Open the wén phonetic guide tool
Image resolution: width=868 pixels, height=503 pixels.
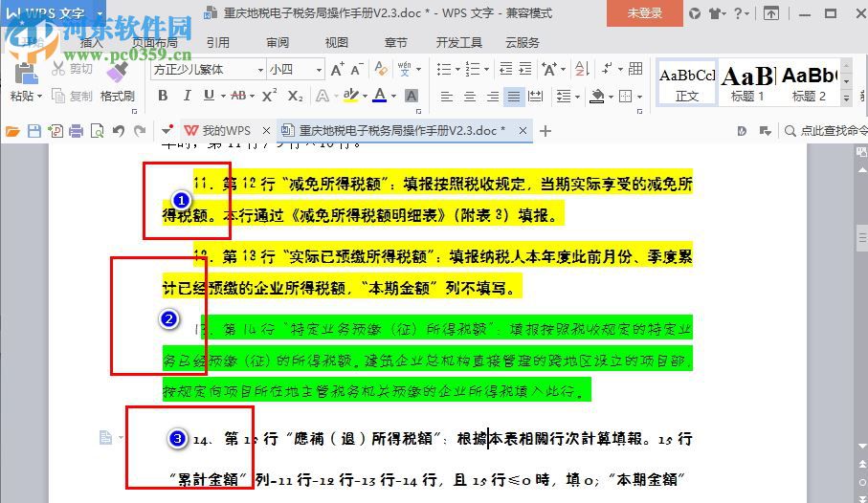pyautogui.click(x=405, y=69)
